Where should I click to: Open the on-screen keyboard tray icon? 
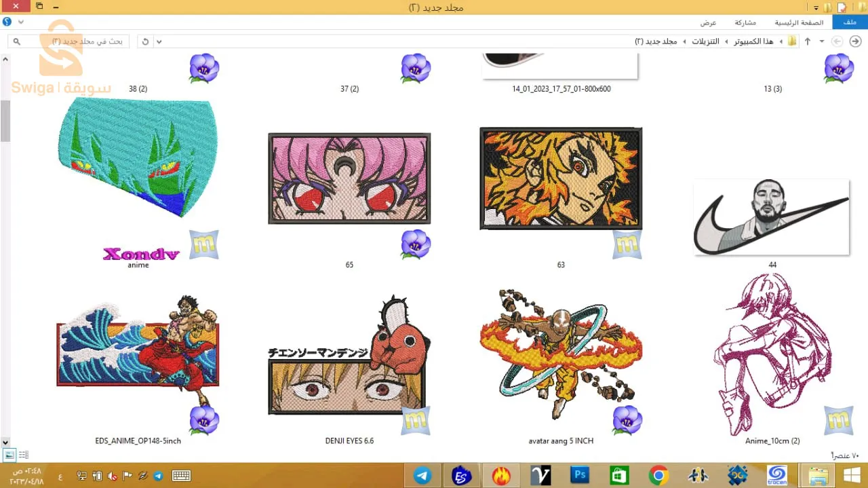[x=181, y=476]
